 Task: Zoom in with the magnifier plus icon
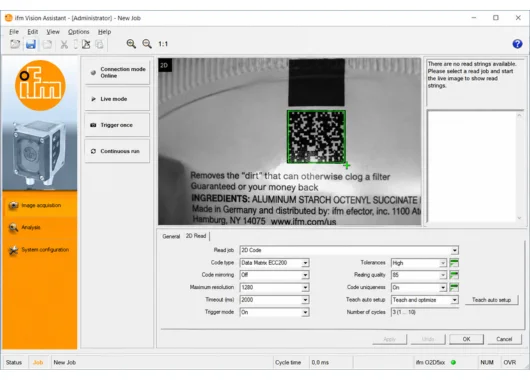(131, 44)
